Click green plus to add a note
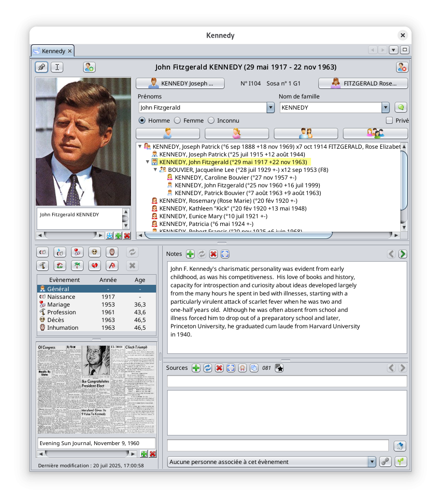 tap(190, 254)
